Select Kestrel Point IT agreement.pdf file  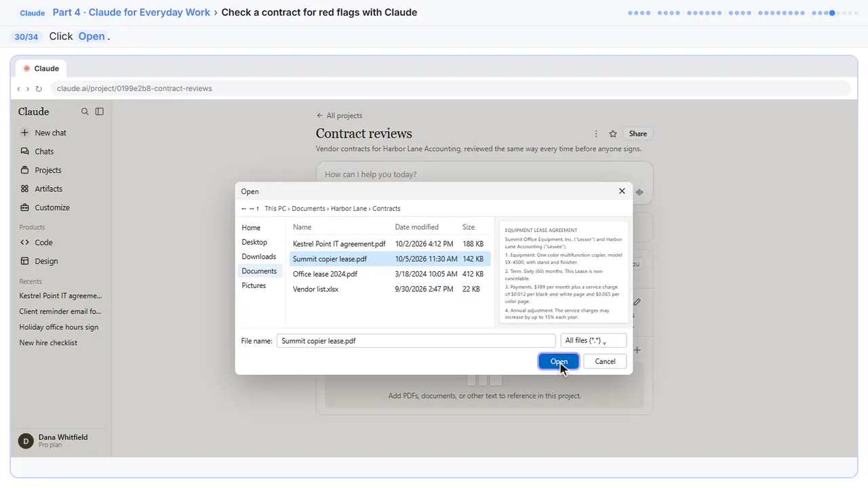(x=389, y=244)
